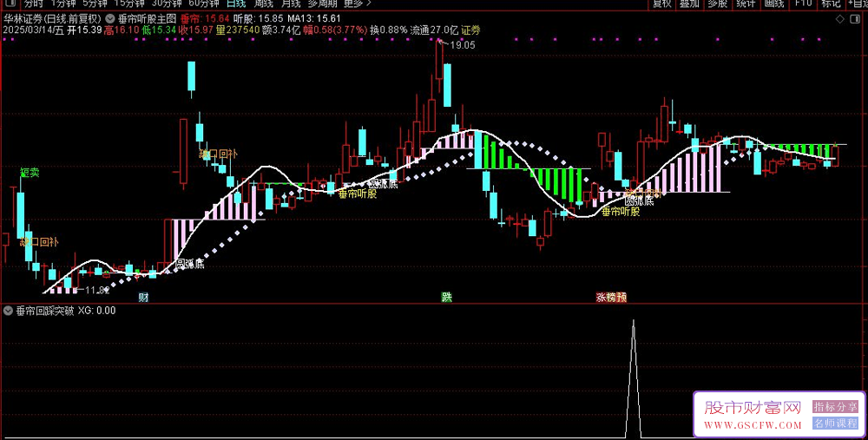Click the panel icon left of 分时
The image size is (868, 440).
10,3
